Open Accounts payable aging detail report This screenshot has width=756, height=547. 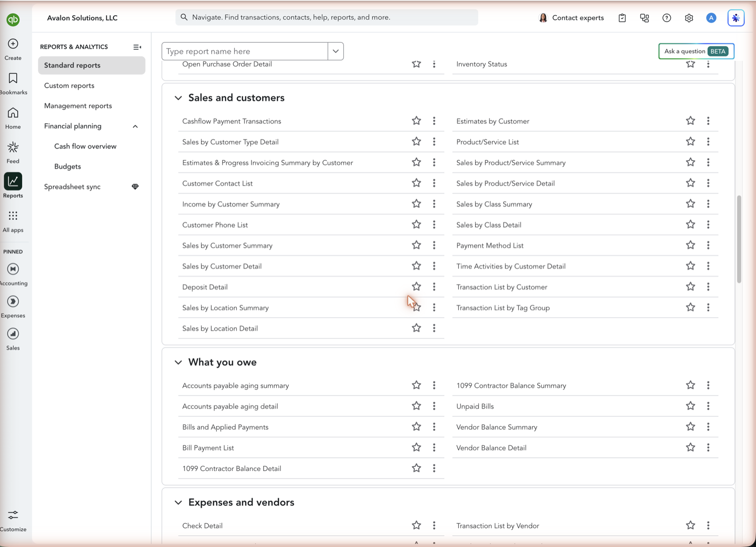(x=230, y=406)
